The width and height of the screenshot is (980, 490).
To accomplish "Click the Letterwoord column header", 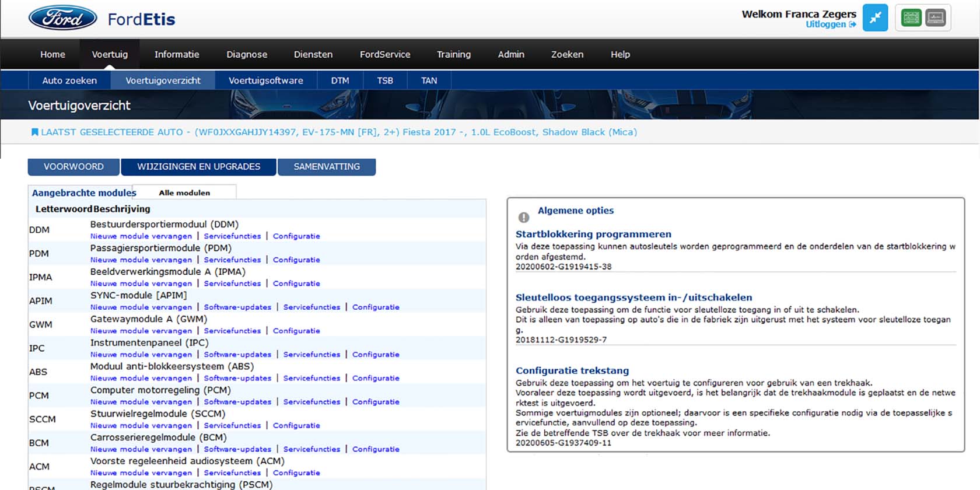I will click(64, 209).
